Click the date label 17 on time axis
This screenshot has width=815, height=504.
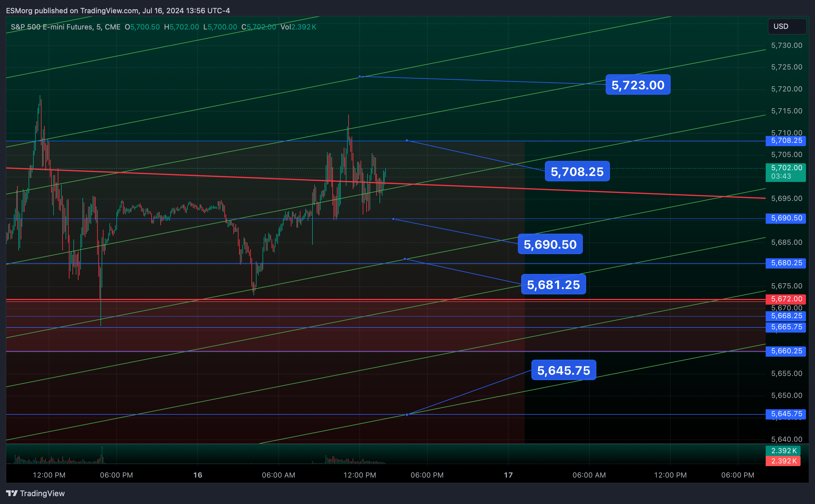pyautogui.click(x=508, y=475)
